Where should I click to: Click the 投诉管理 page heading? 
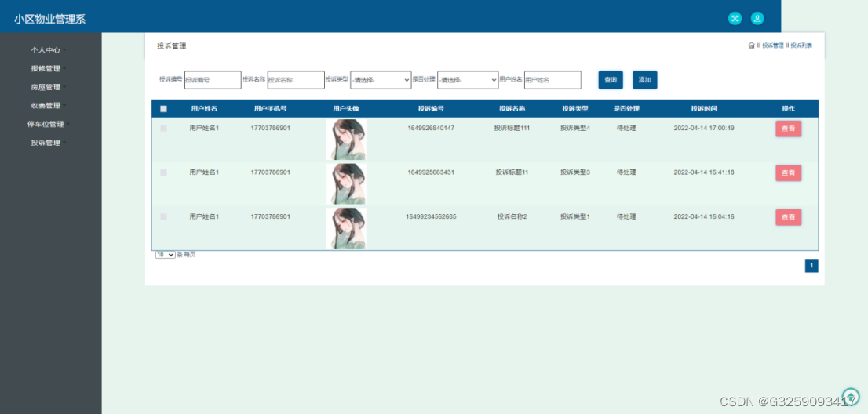point(172,46)
